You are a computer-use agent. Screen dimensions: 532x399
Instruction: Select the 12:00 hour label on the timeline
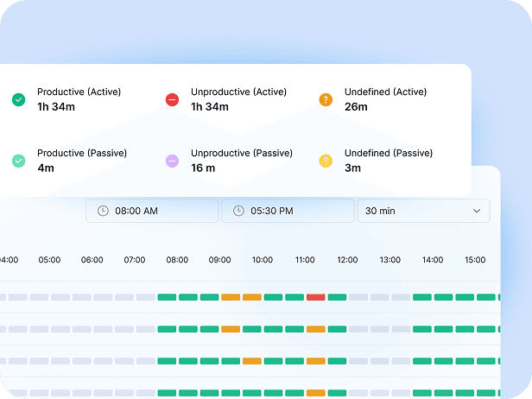pos(347,260)
